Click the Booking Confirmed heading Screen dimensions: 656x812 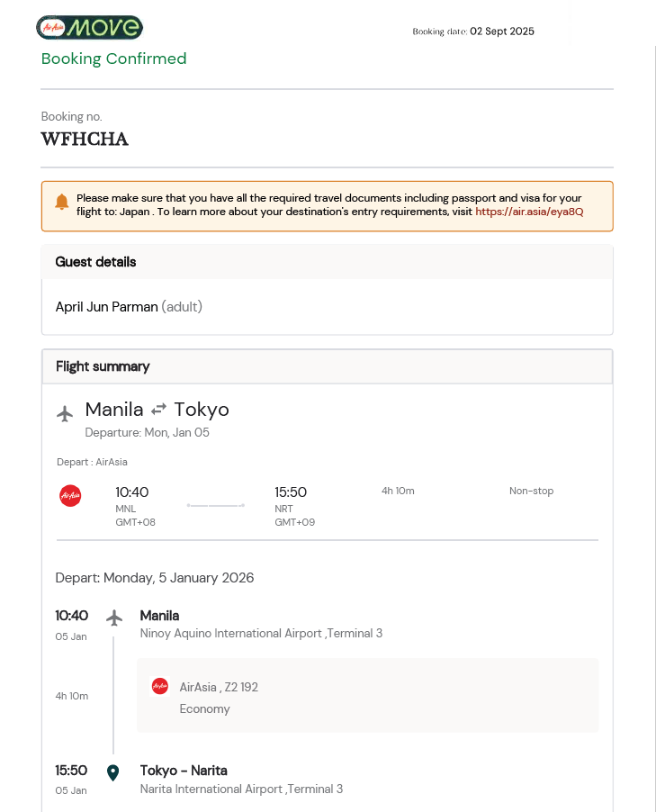coord(113,59)
